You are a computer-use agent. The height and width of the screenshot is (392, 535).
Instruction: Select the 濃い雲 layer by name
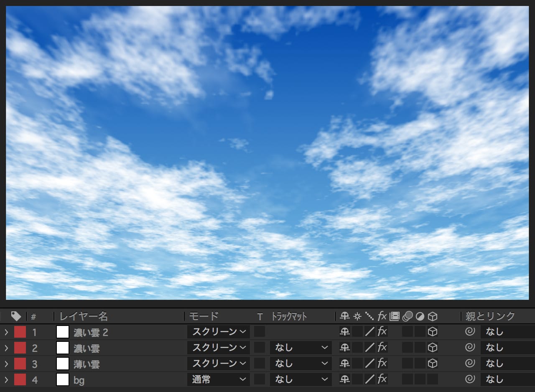click(x=87, y=348)
